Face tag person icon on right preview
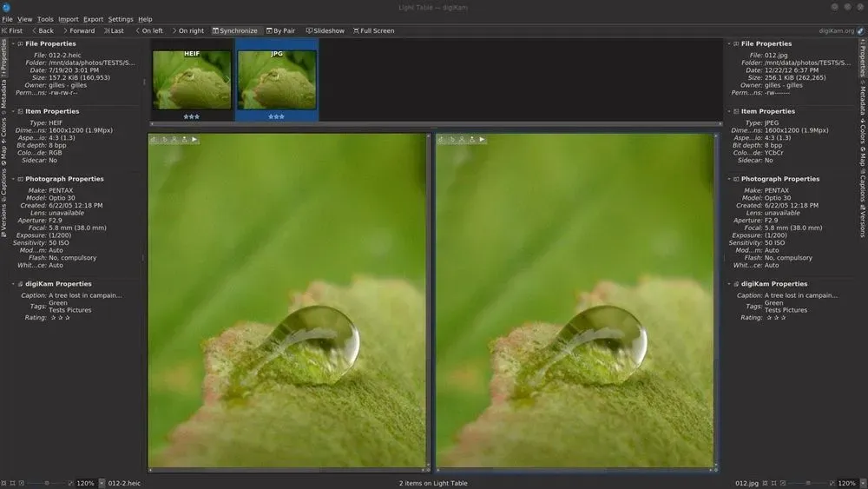Image resolution: width=868 pixels, height=489 pixels. tap(462, 140)
